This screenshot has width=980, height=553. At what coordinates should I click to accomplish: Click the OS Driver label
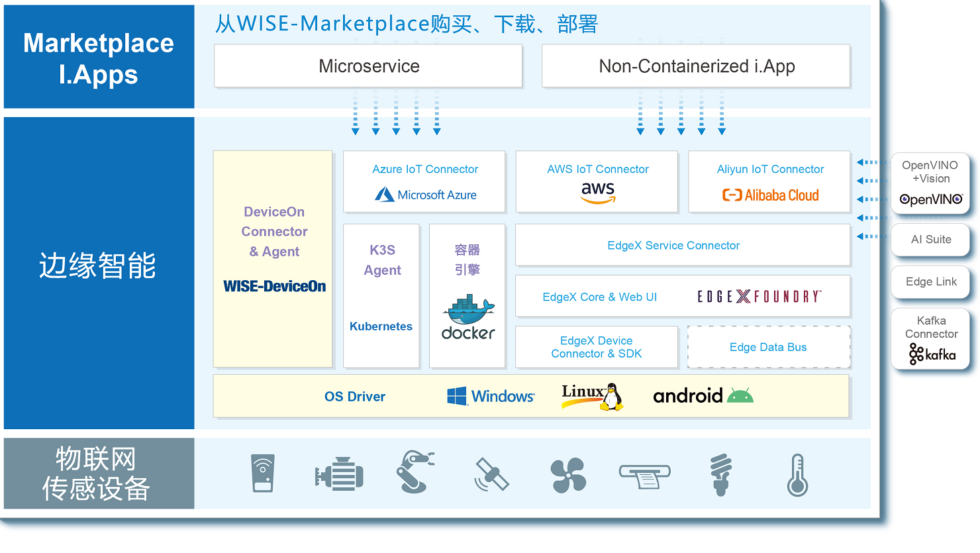(x=355, y=397)
